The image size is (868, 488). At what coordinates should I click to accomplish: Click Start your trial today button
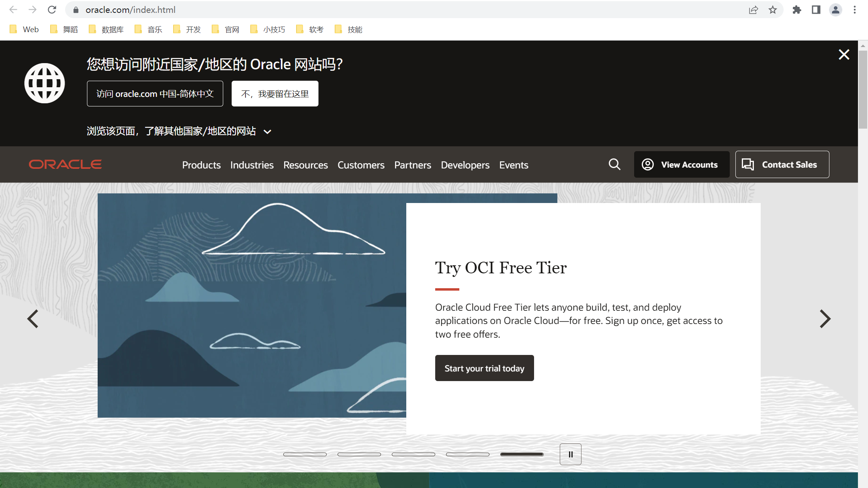pyautogui.click(x=484, y=368)
